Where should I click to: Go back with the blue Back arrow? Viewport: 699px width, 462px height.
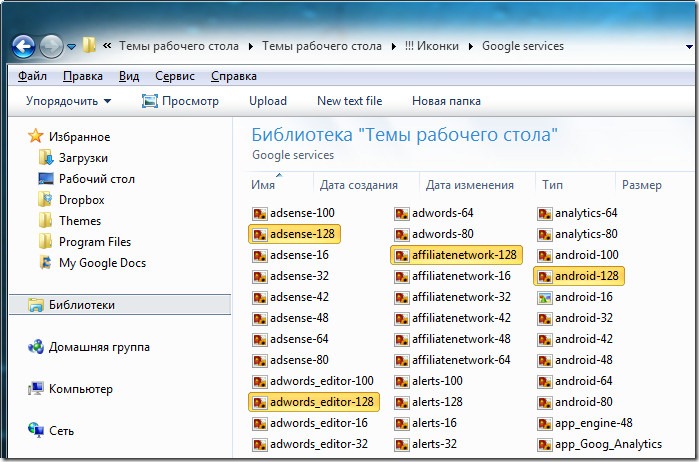[x=23, y=46]
